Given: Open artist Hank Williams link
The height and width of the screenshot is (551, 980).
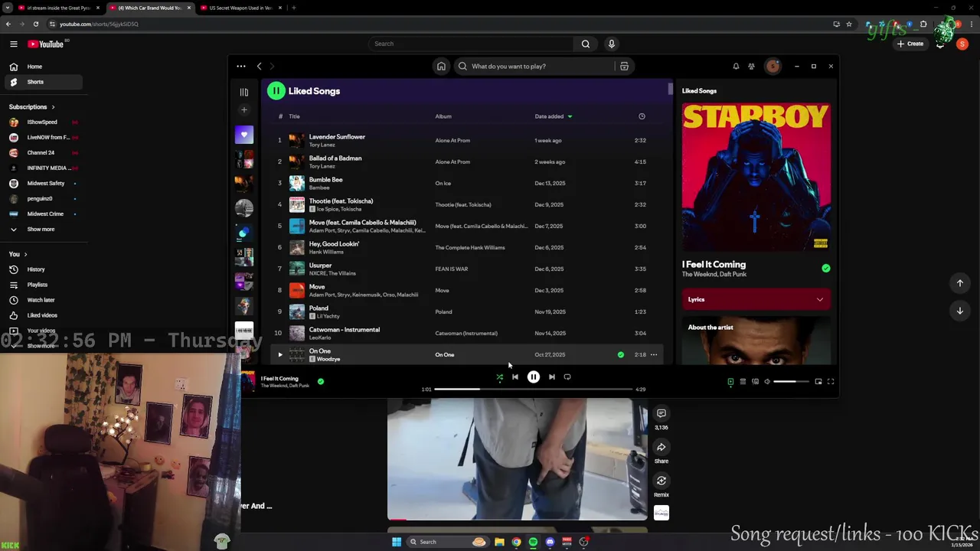Looking at the screenshot, I should point(326,252).
